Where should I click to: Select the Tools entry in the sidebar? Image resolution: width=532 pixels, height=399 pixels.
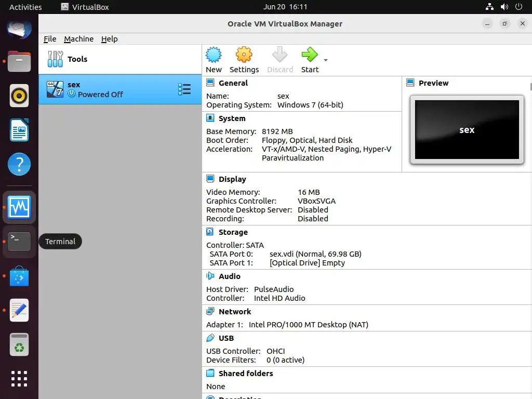pyautogui.click(x=120, y=59)
